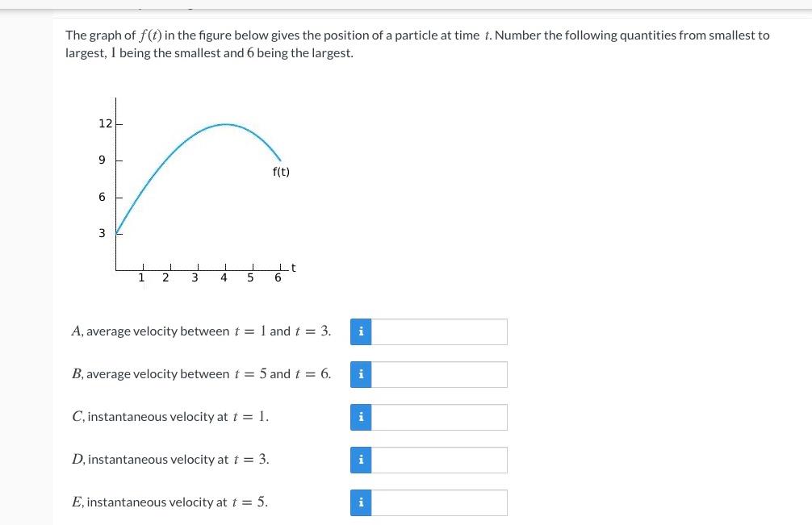Select the answer field for instantaneous velocity D
The image size is (812, 525).
coord(440,460)
